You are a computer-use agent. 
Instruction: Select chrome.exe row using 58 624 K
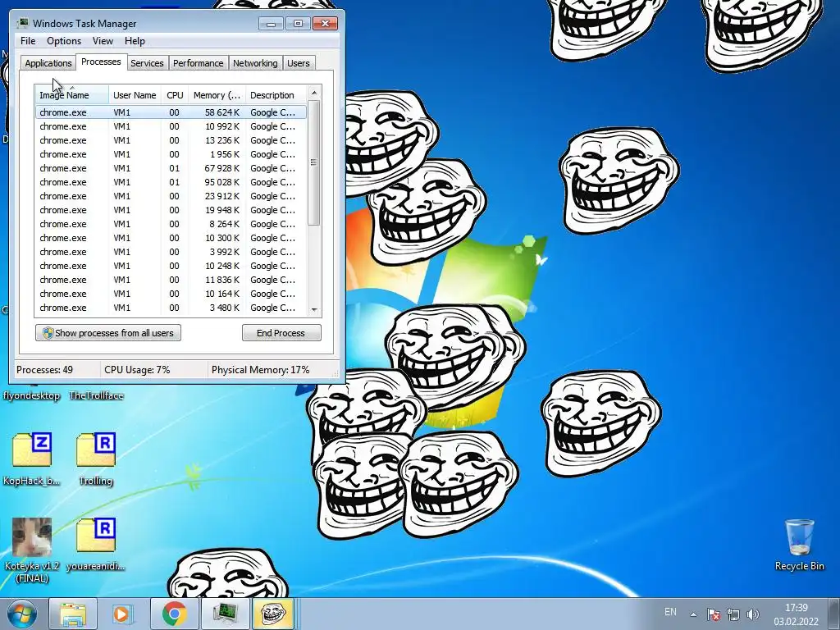(x=171, y=112)
